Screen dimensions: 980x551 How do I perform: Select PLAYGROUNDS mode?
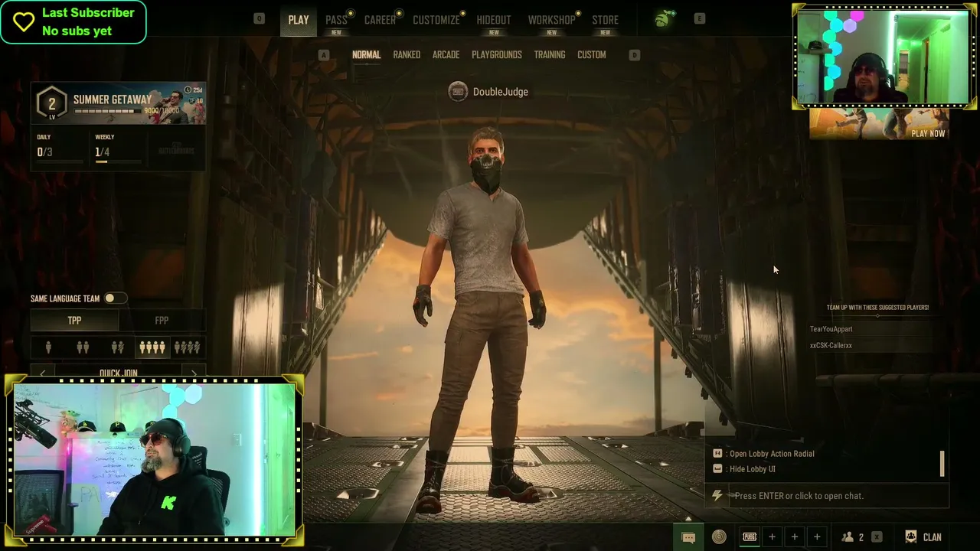[x=497, y=55]
